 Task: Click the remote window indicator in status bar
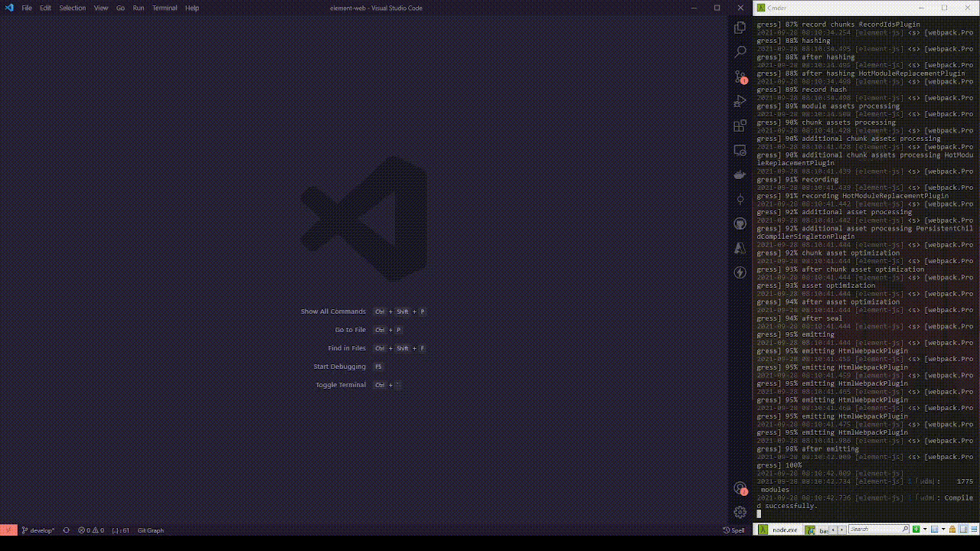[x=8, y=530]
